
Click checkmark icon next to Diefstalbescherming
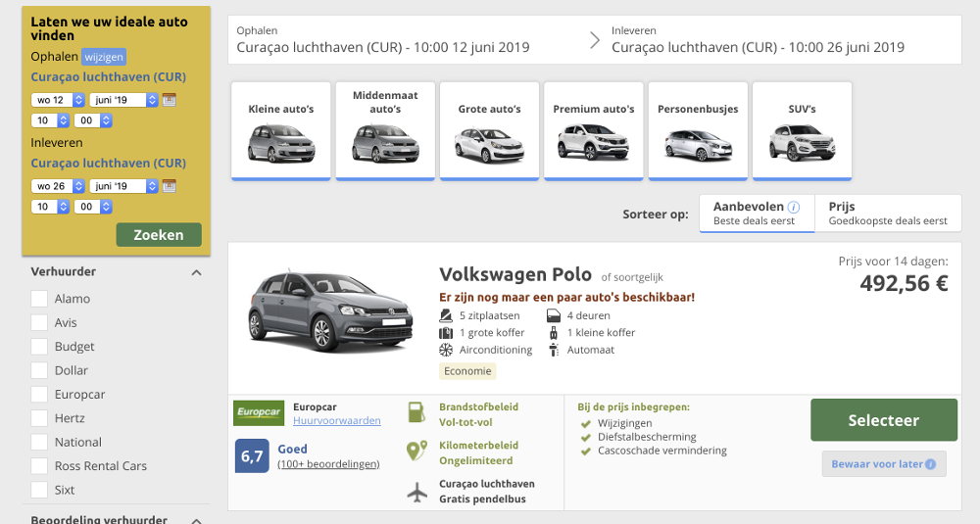586,437
